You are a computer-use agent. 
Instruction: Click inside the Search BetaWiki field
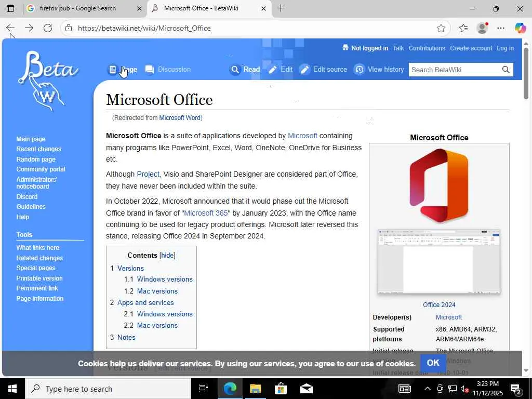[x=455, y=70]
